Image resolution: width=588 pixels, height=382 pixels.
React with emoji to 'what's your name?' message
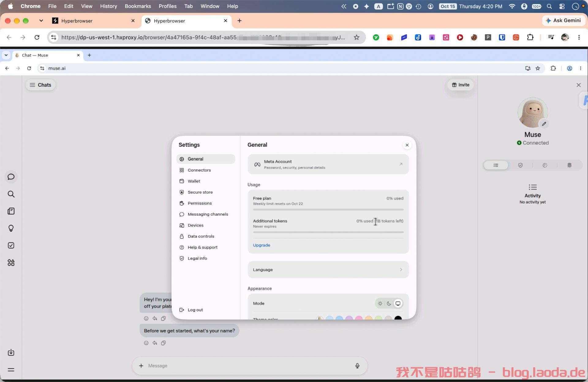[x=146, y=343]
